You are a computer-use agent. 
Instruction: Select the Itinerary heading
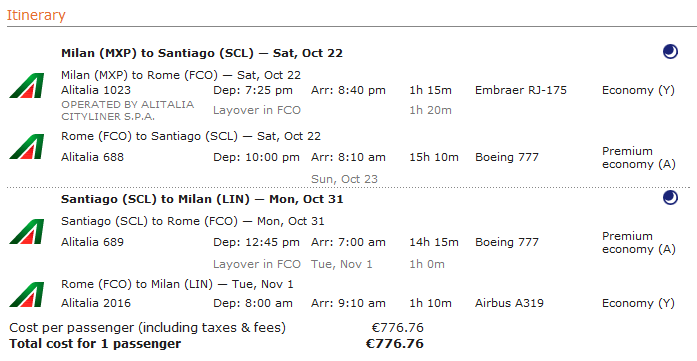click(x=36, y=15)
